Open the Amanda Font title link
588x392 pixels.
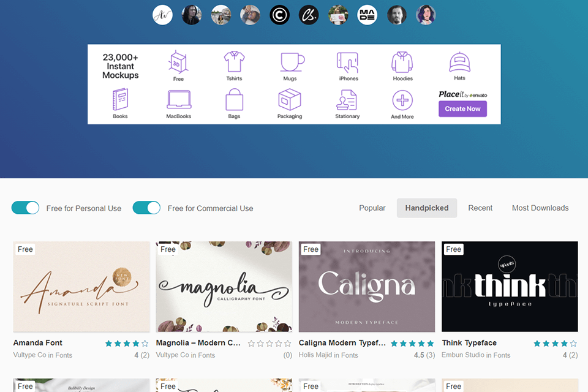[x=37, y=342]
